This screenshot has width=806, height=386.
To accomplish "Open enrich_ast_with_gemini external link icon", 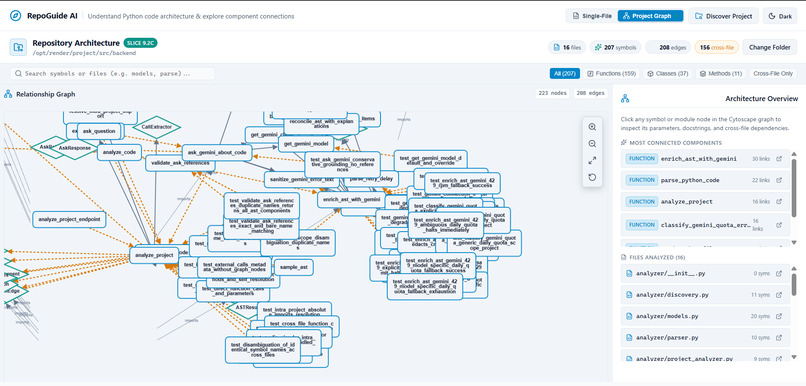I will (779, 159).
